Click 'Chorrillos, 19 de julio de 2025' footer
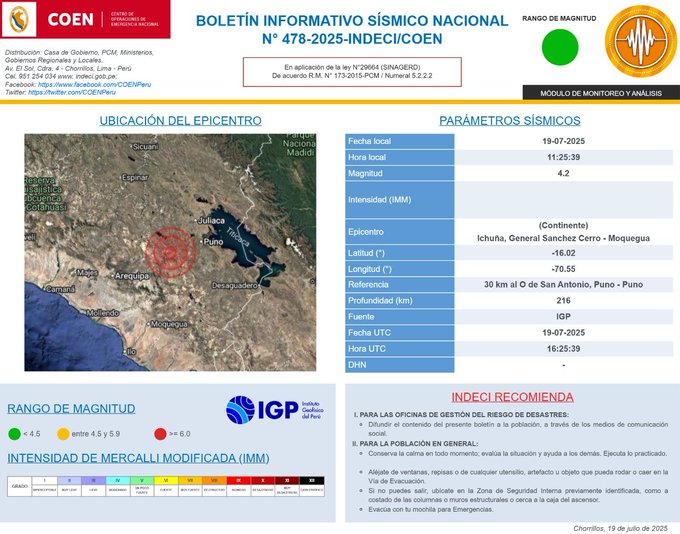Image resolution: width=680 pixels, height=534 pixels. point(621,528)
